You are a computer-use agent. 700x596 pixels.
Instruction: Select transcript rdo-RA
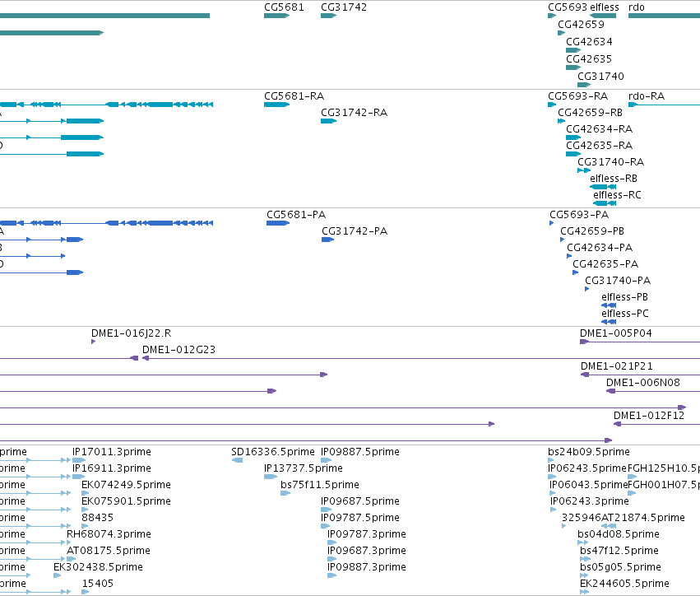[x=664, y=105]
